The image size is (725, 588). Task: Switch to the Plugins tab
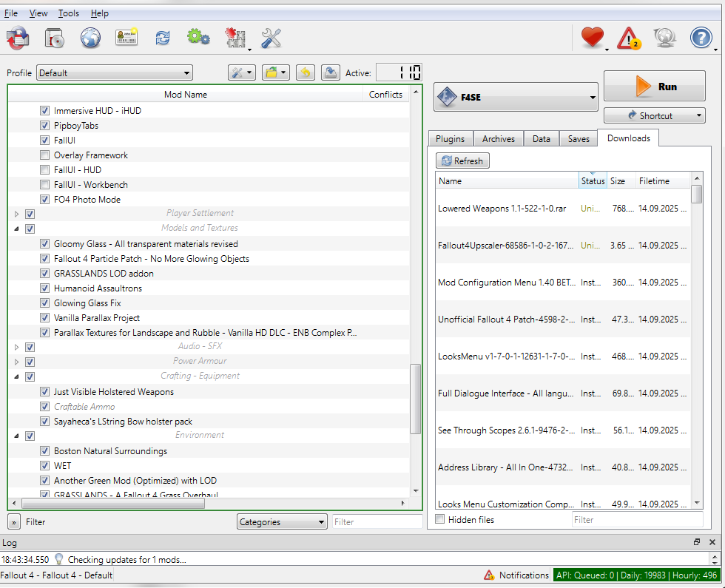point(450,139)
